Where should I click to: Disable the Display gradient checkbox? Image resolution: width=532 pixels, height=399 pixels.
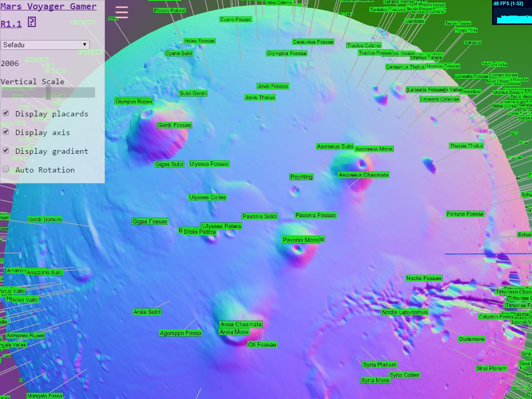pos(6,151)
